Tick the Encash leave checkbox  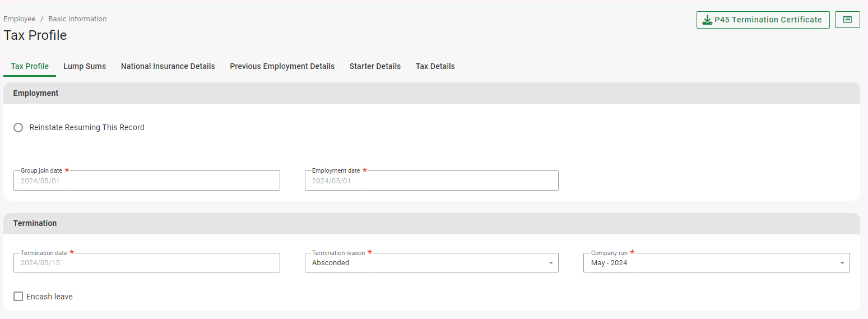[x=18, y=297]
